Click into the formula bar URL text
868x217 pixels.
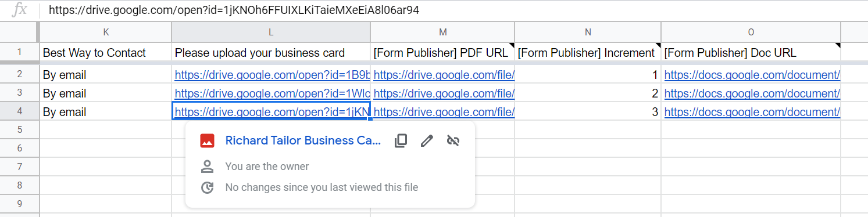click(234, 10)
